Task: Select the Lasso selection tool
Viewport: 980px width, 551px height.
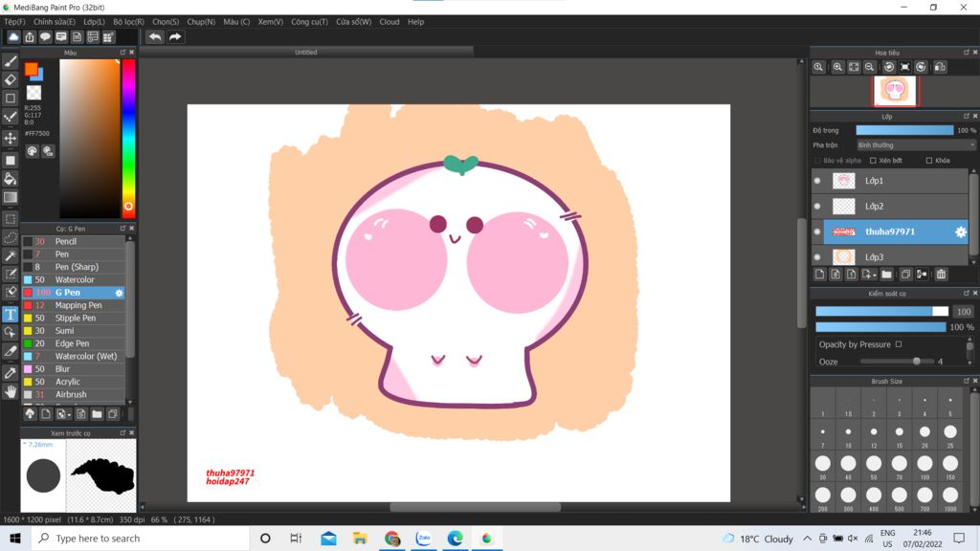Action: point(11,237)
